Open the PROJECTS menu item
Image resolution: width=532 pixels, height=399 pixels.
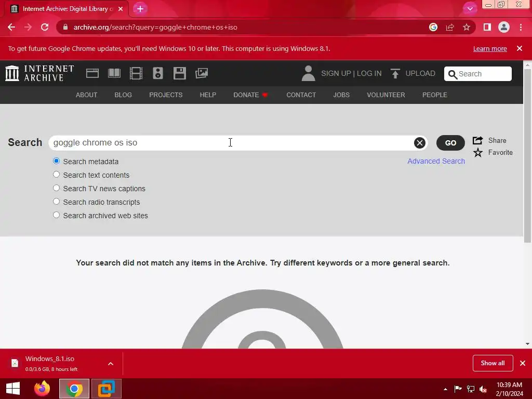pos(166,95)
